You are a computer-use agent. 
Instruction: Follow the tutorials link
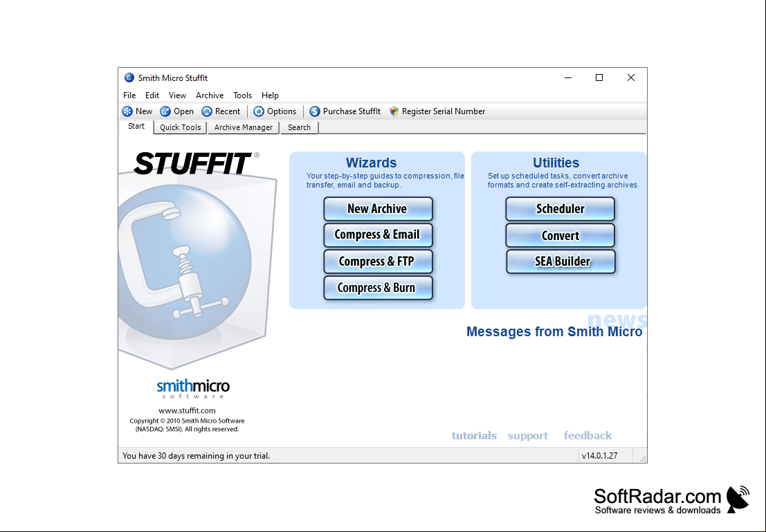(474, 435)
